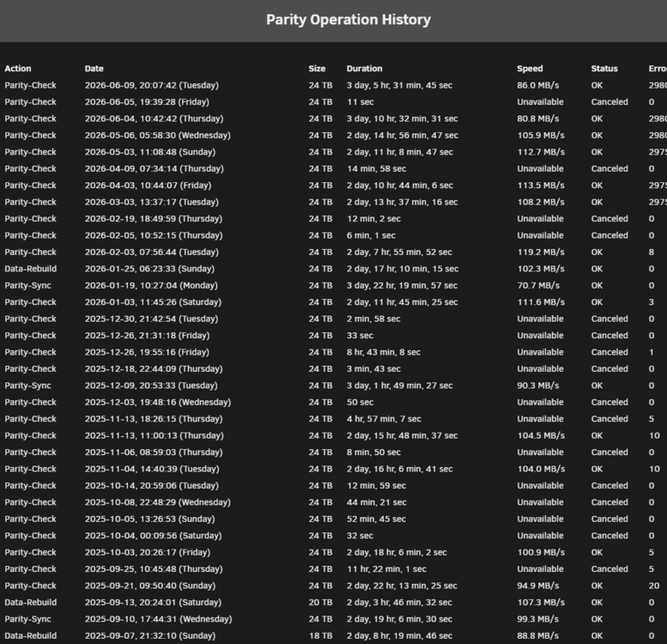Screen dimensions: 667x644
Task: Click the Duration column header
Action: click(365, 69)
